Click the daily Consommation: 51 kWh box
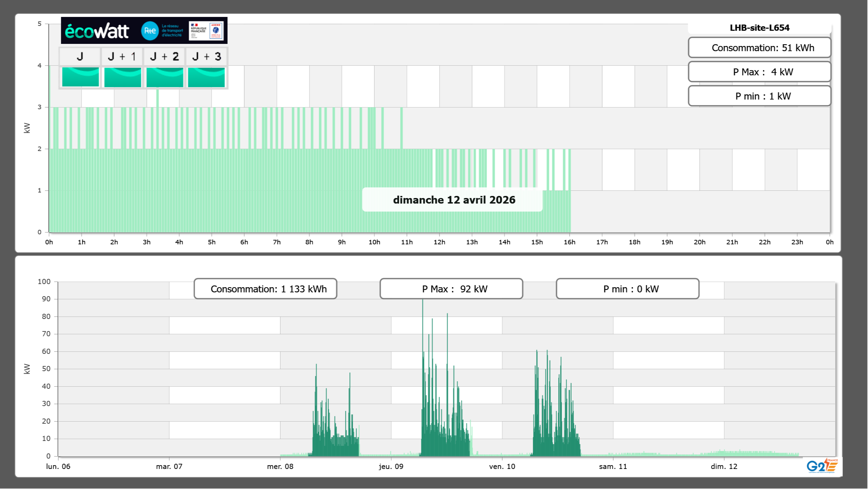 coord(759,48)
